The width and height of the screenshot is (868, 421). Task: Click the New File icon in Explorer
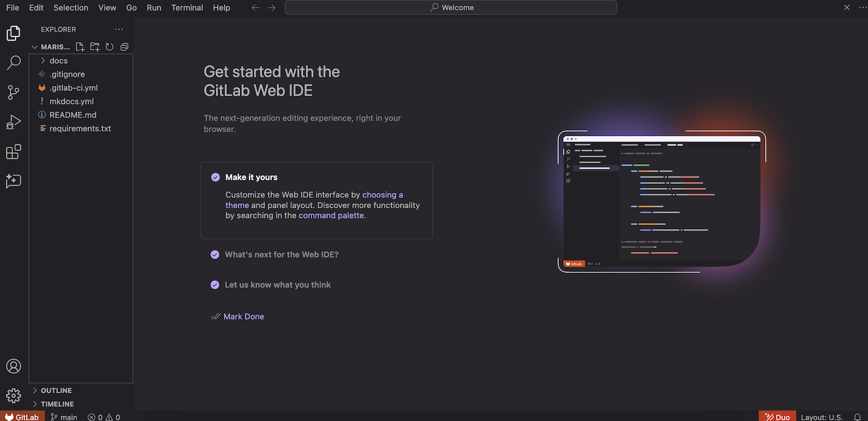pyautogui.click(x=80, y=47)
